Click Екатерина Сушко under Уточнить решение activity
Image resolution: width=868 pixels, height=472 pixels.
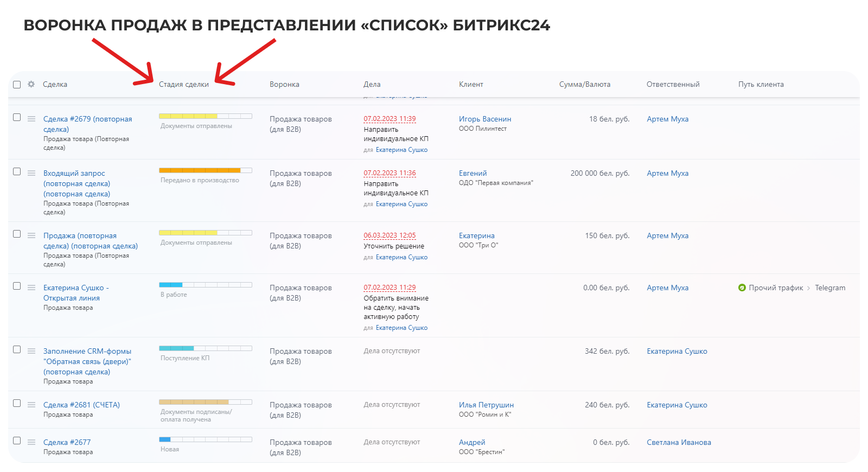(x=401, y=257)
